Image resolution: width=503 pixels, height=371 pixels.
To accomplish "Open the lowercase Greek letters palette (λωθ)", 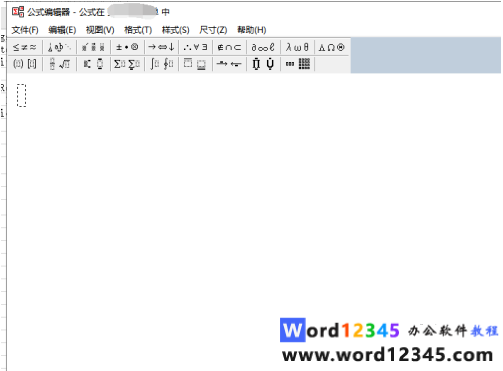I will (x=297, y=47).
